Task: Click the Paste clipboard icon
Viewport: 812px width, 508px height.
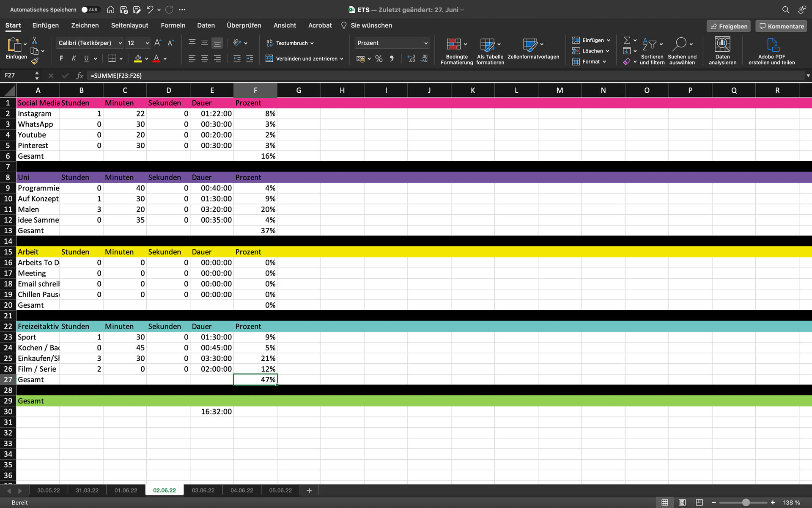Action: pyautogui.click(x=14, y=45)
